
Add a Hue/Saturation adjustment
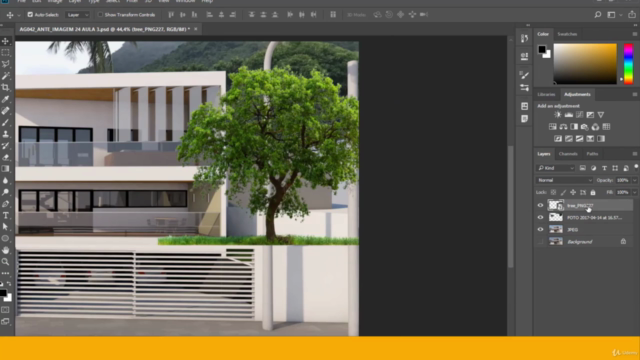[552, 127]
